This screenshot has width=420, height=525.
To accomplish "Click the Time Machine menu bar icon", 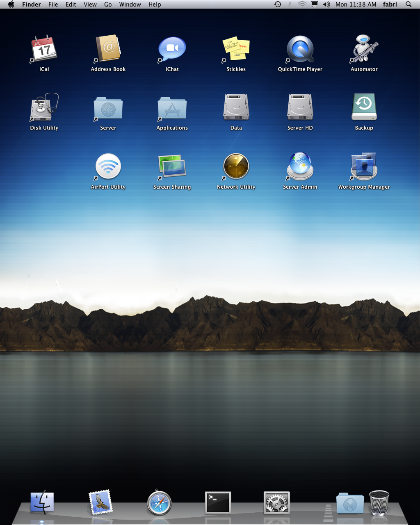I will pos(278,5).
